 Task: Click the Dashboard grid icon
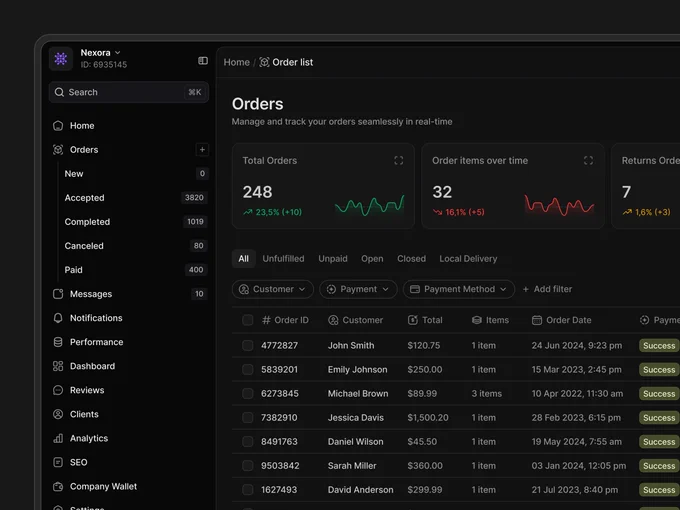[58, 366]
